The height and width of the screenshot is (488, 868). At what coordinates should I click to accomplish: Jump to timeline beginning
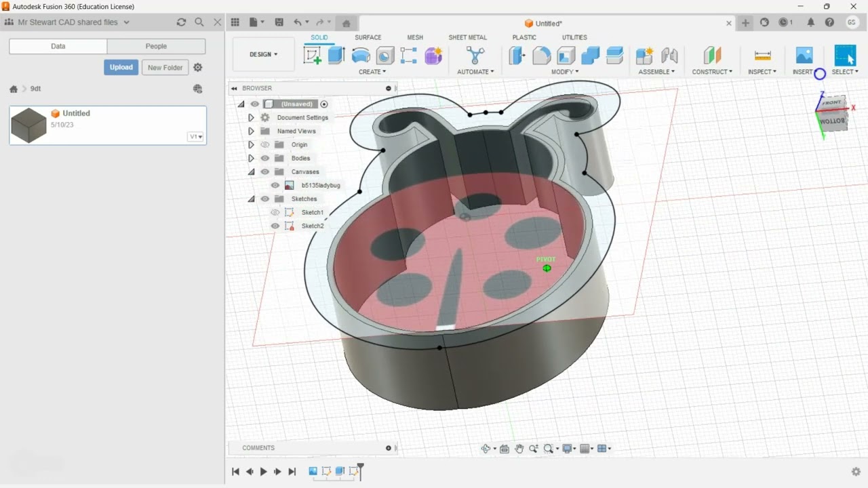click(235, 472)
